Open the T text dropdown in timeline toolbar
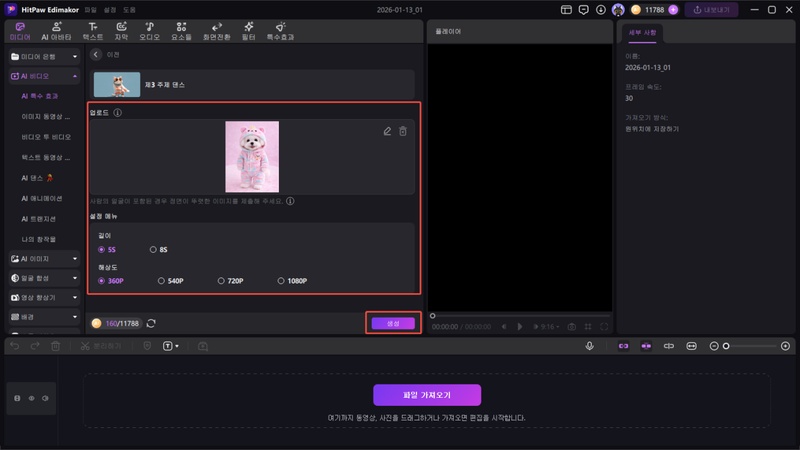The width and height of the screenshot is (800, 450). [x=170, y=346]
